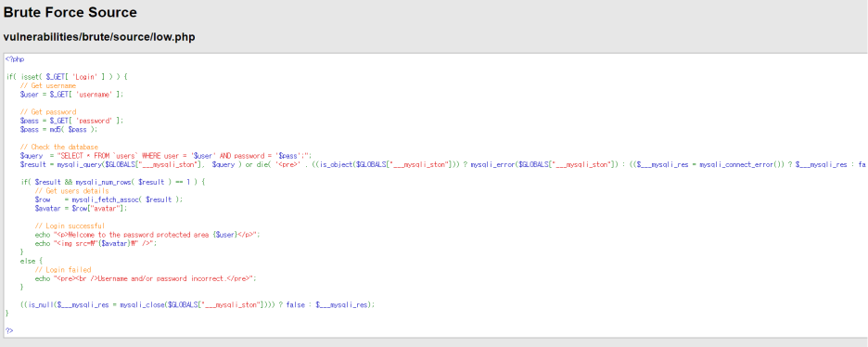868x347 pixels.
Task: Click the is_null mysqli_close line
Action: (x=198, y=304)
